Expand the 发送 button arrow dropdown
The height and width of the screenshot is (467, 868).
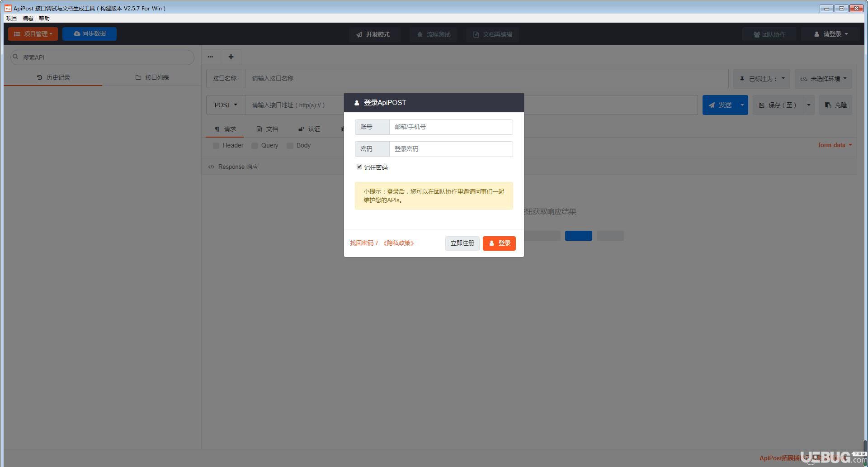pos(742,105)
